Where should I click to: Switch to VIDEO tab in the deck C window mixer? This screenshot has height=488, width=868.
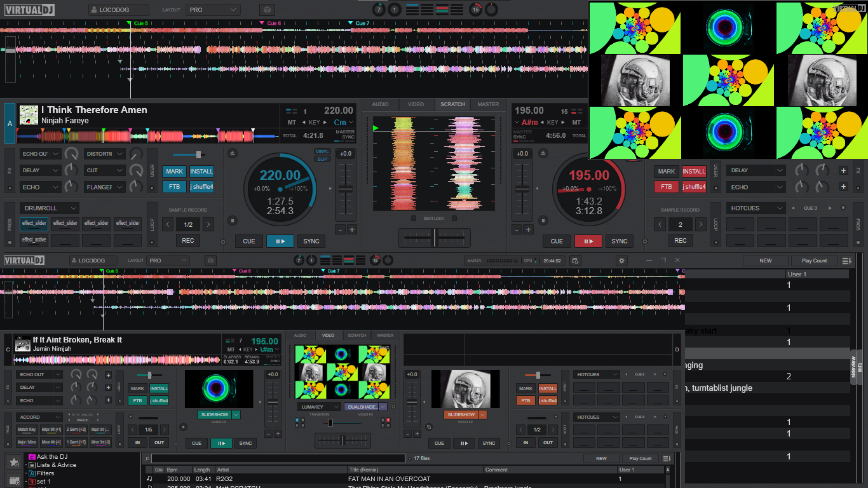328,335
